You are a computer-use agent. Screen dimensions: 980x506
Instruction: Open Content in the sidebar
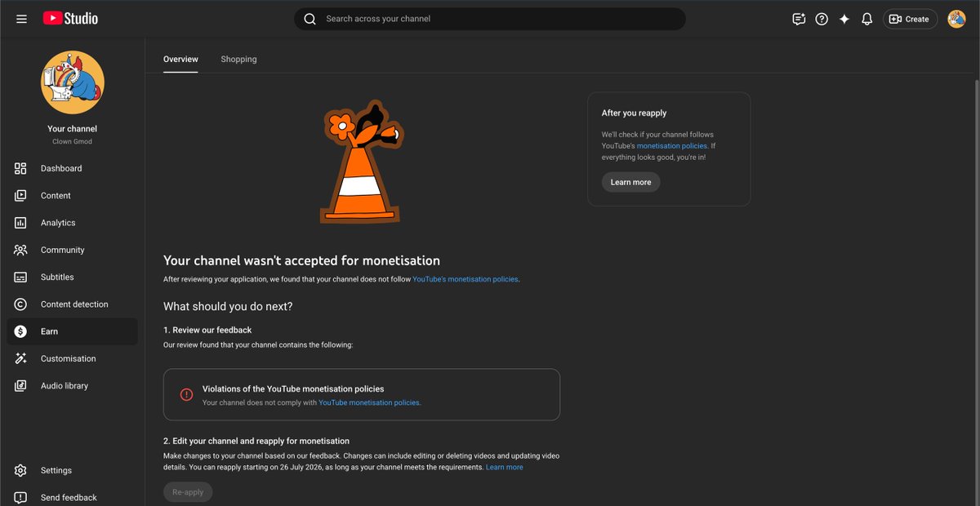tap(72, 195)
